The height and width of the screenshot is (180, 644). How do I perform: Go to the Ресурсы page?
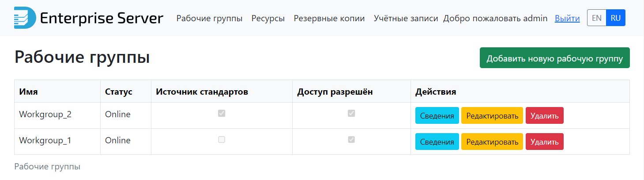click(268, 19)
